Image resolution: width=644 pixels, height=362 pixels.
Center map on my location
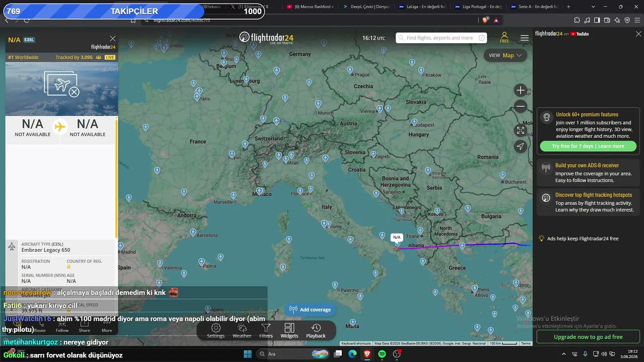coord(521,146)
